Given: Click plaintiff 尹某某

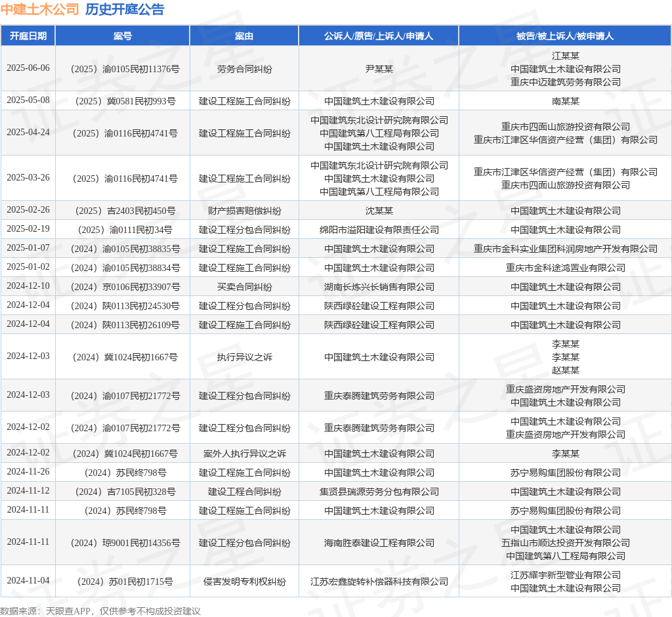Looking at the screenshot, I should 379,69.
